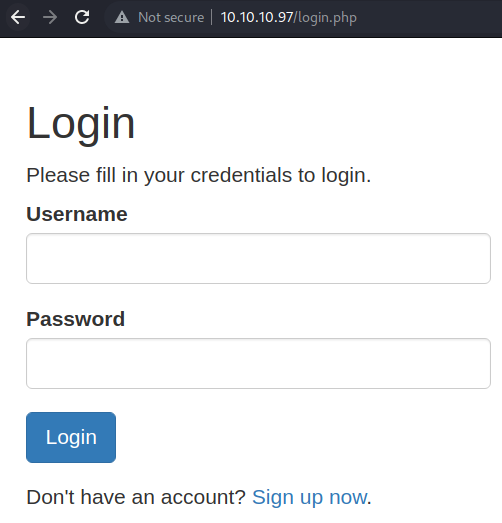Image resolution: width=502 pixels, height=523 pixels.
Task: Click the "Please fill in your credentials" text
Action: coord(198,175)
